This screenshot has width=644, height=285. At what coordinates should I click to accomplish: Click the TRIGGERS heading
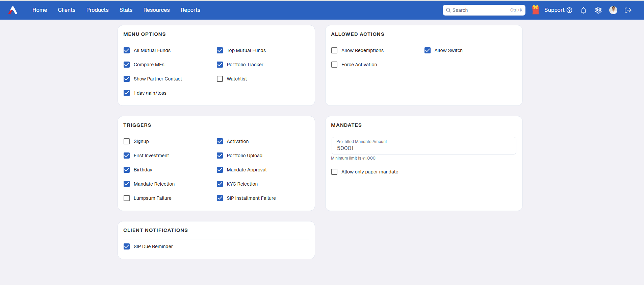[137, 125]
